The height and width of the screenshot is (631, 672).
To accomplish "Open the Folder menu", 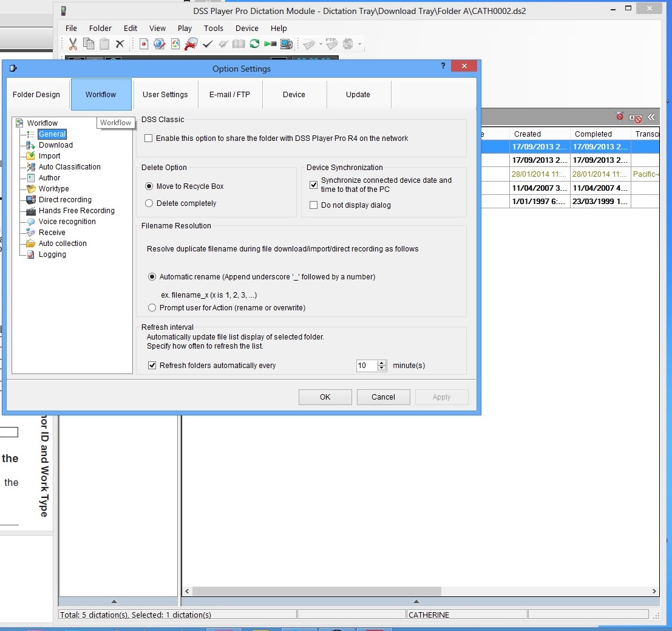I will coord(100,29).
